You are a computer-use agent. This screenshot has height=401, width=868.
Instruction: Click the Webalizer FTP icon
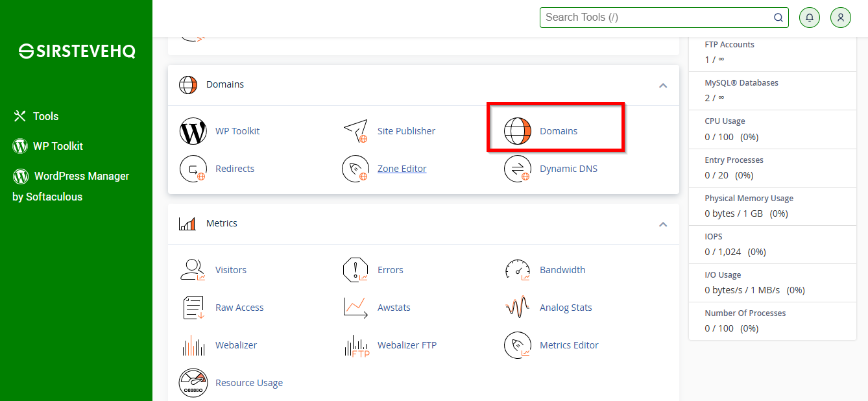(356, 346)
